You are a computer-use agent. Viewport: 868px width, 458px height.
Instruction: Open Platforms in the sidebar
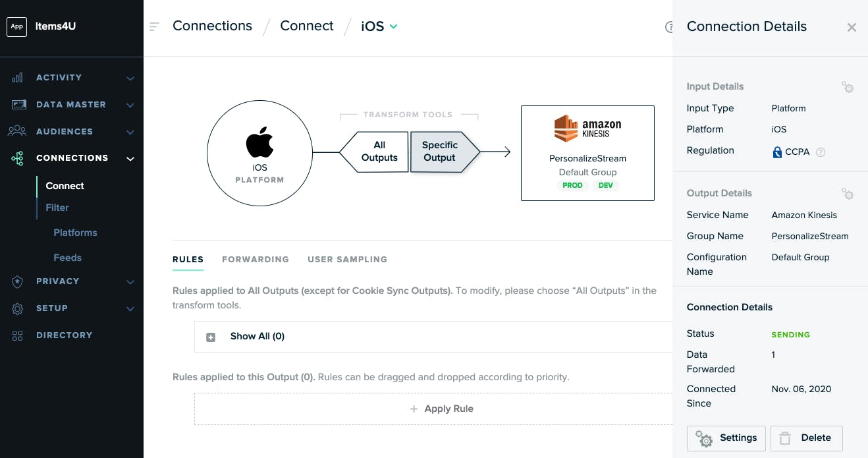tap(75, 233)
